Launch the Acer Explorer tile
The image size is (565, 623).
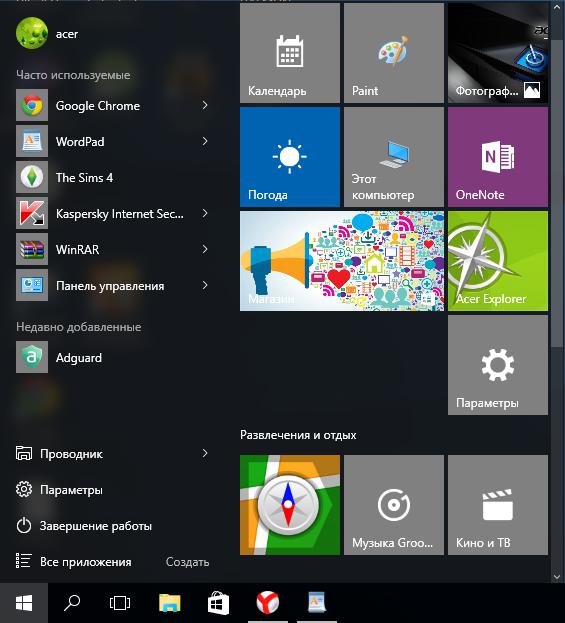pos(498,261)
